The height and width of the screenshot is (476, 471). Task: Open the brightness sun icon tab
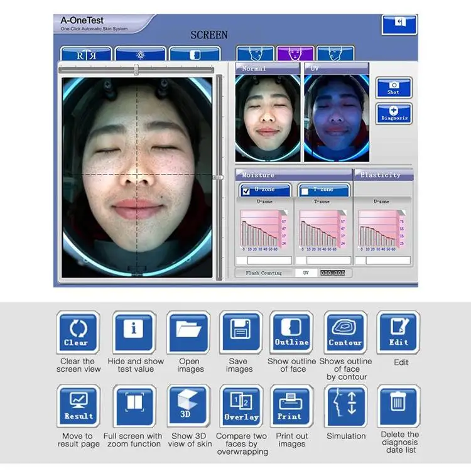pyautogui.click(x=141, y=54)
